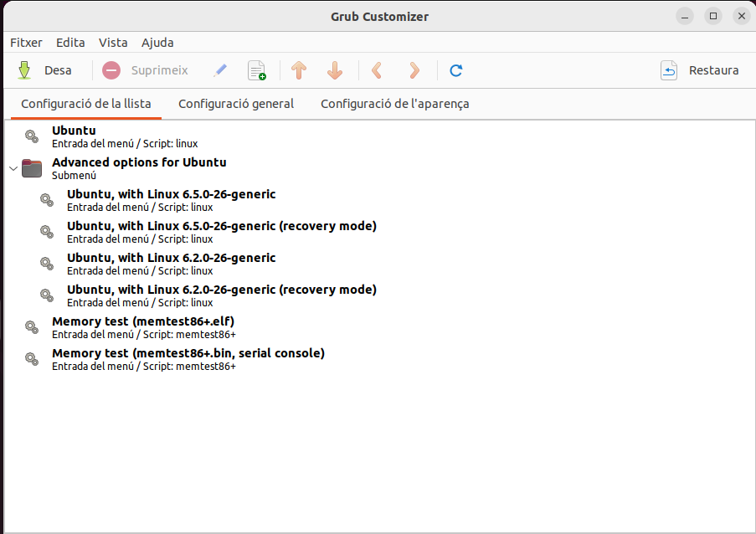Click the left arrow to remove from submenu

tap(377, 70)
